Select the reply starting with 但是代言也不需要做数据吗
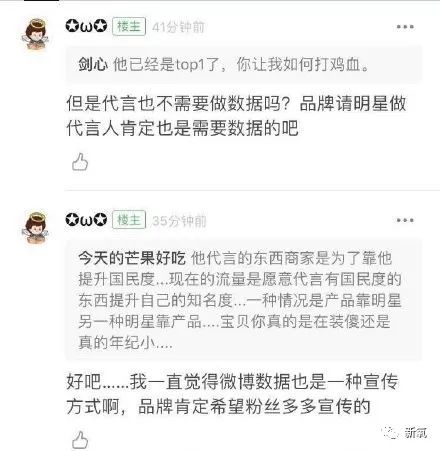 pos(236,115)
